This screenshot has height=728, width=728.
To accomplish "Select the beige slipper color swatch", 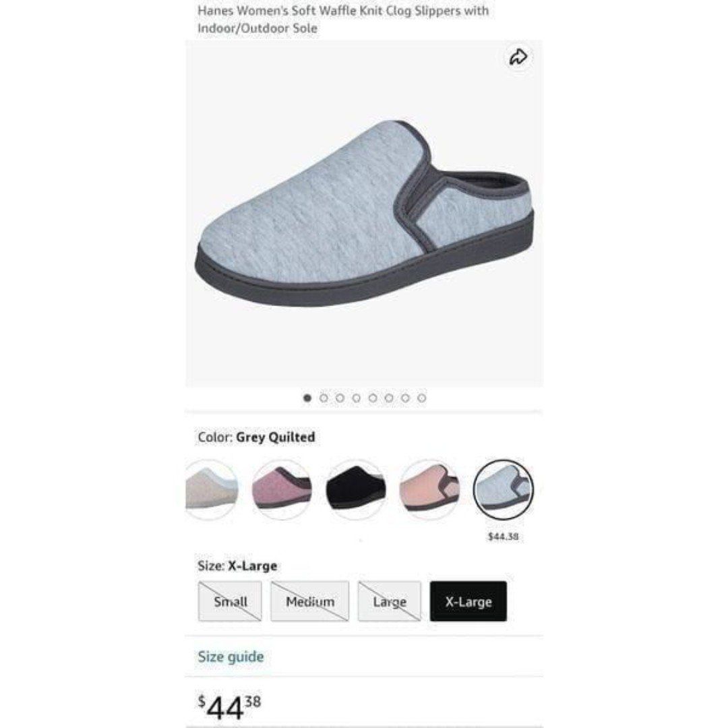I will (211, 489).
